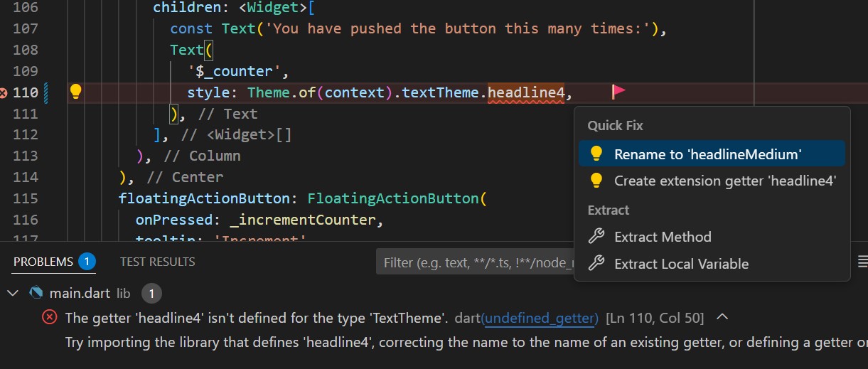Click the wrench icon next to Extract Method

(596, 237)
